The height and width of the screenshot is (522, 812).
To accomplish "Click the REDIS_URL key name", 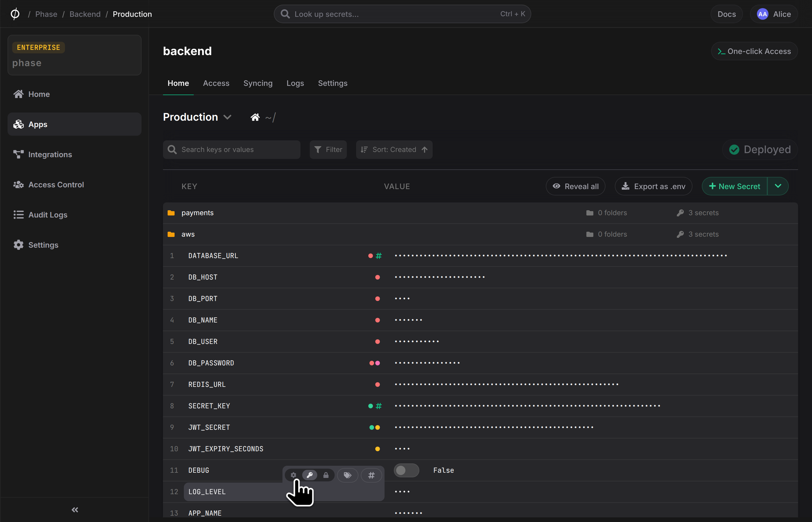I will coord(207,384).
